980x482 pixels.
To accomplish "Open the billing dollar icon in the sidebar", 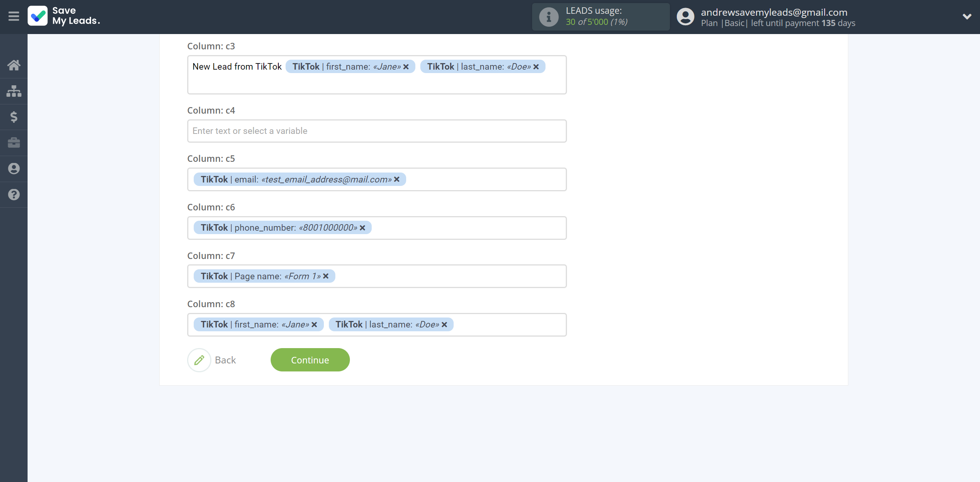I will tap(14, 117).
